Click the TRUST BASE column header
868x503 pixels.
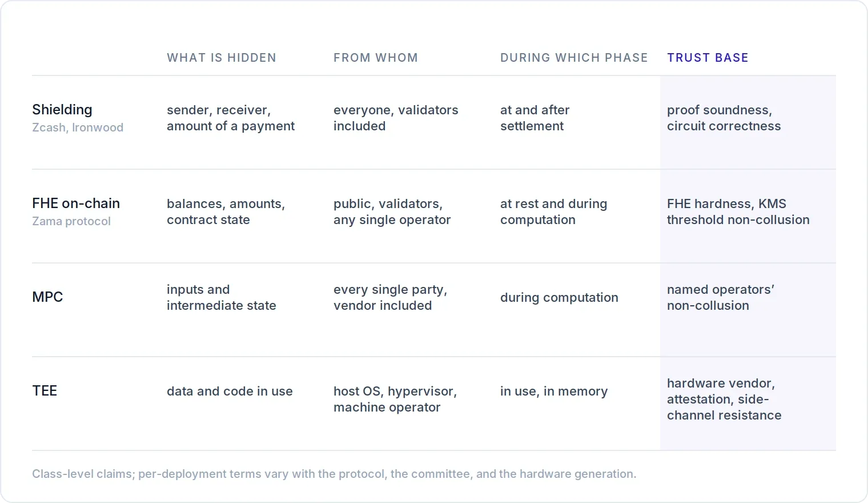click(x=708, y=58)
